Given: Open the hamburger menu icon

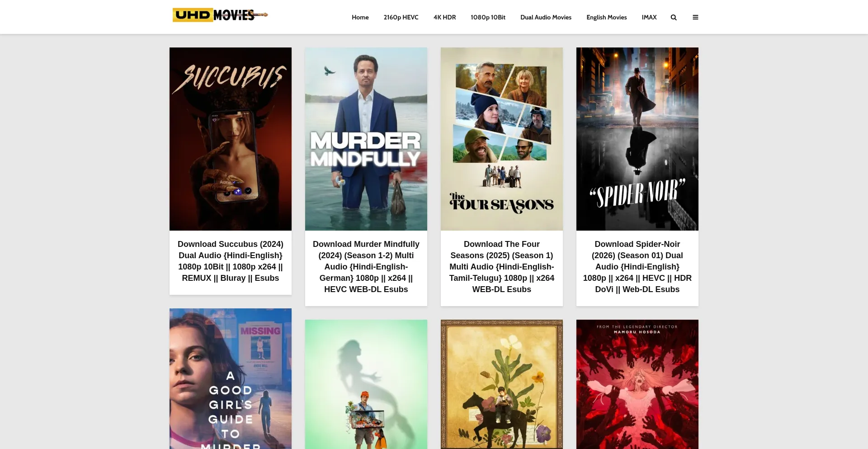Looking at the screenshot, I should pos(695,17).
